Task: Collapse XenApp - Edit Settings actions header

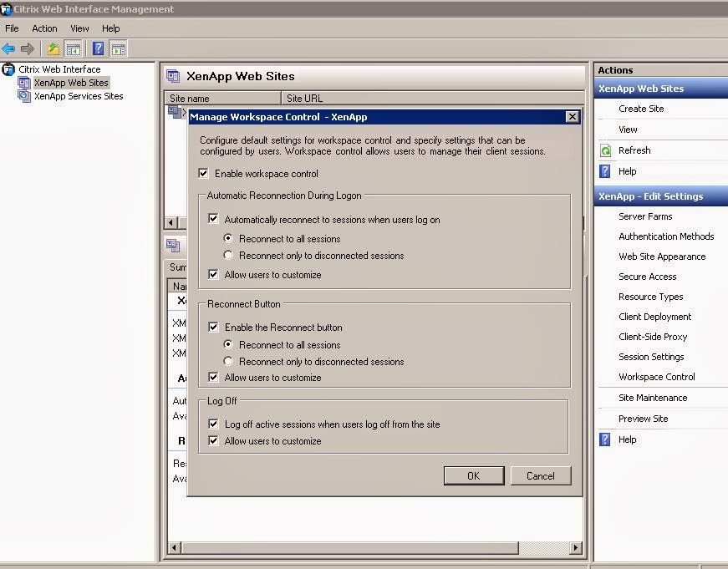Action: click(661, 196)
